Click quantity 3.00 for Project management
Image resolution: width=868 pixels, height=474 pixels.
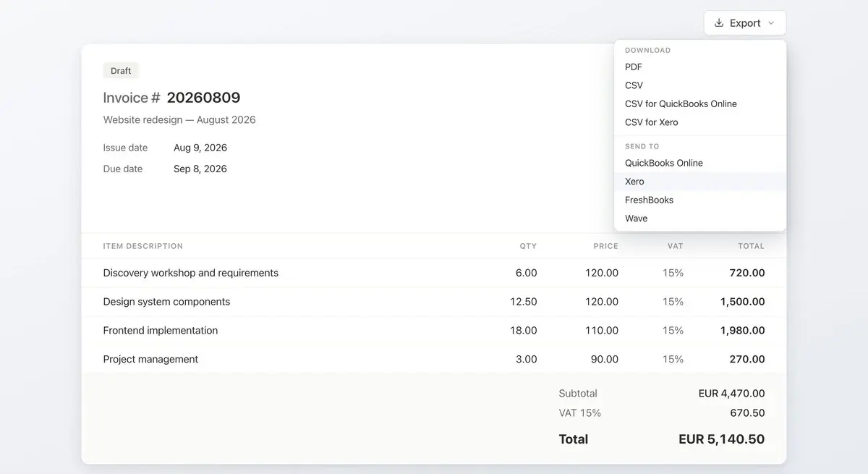click(x=526, y=359)
